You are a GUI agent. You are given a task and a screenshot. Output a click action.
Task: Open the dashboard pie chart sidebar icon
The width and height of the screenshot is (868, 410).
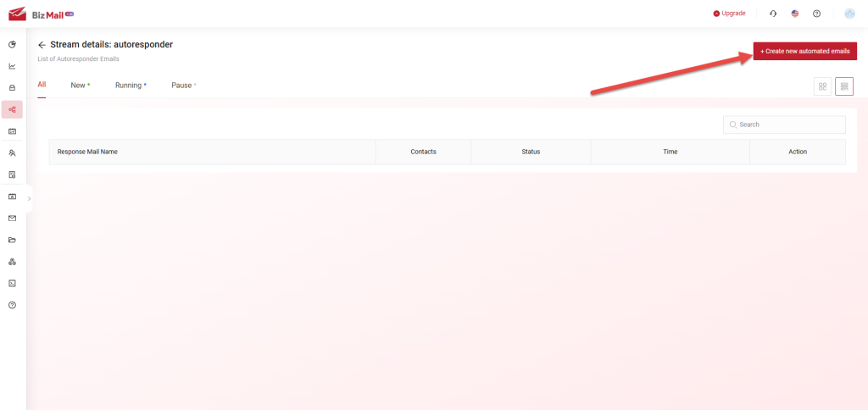[12, 44]
